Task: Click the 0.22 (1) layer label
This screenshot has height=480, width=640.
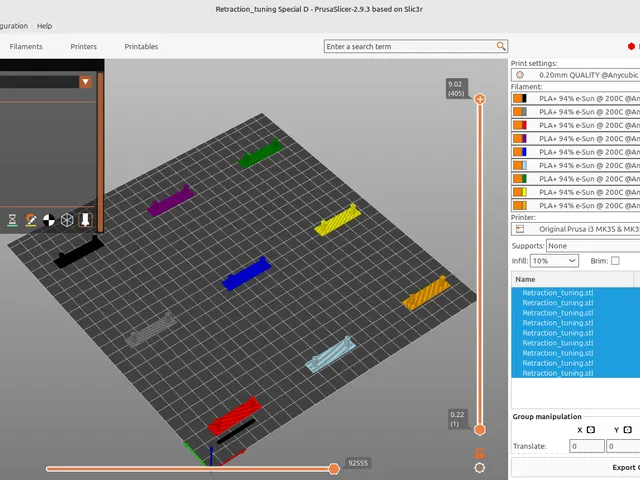Action: (x=457, y=419)
